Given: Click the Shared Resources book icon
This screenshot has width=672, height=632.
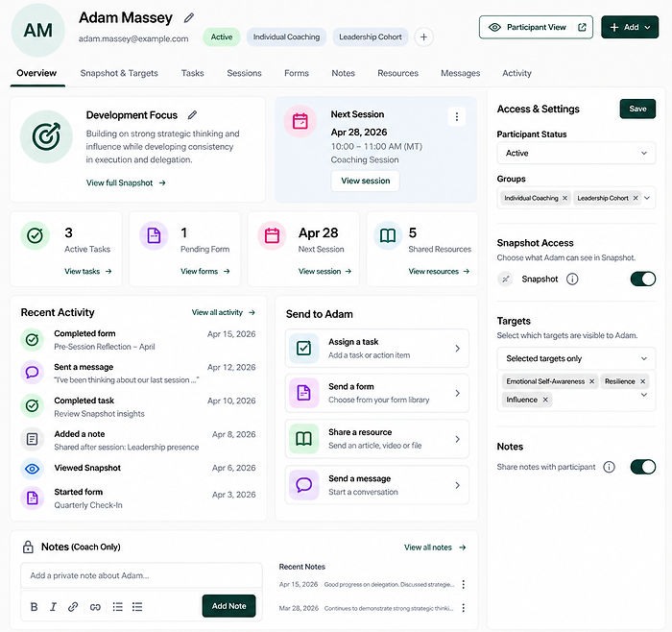Looking at the screenshot, I should (x=388, y=235).
